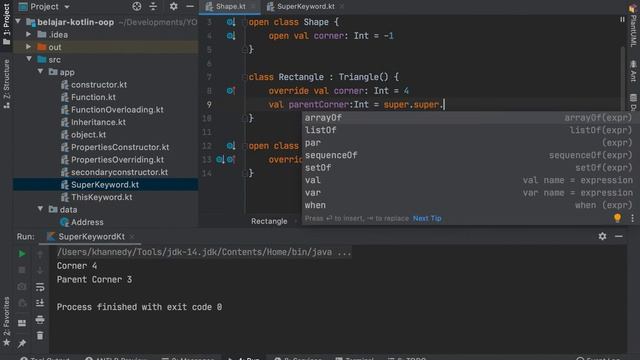Select the SuperKeywordKt run tab

pos(91,237)
